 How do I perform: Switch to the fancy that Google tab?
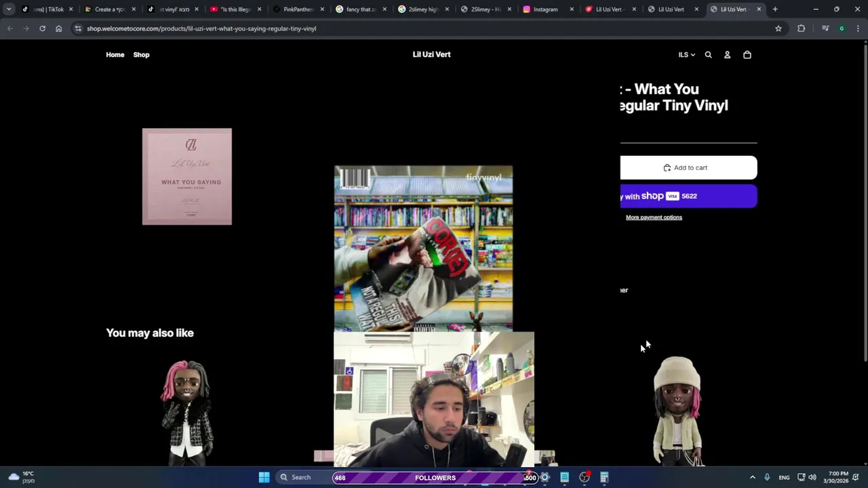pyautogui.click(x=361, y=9)
